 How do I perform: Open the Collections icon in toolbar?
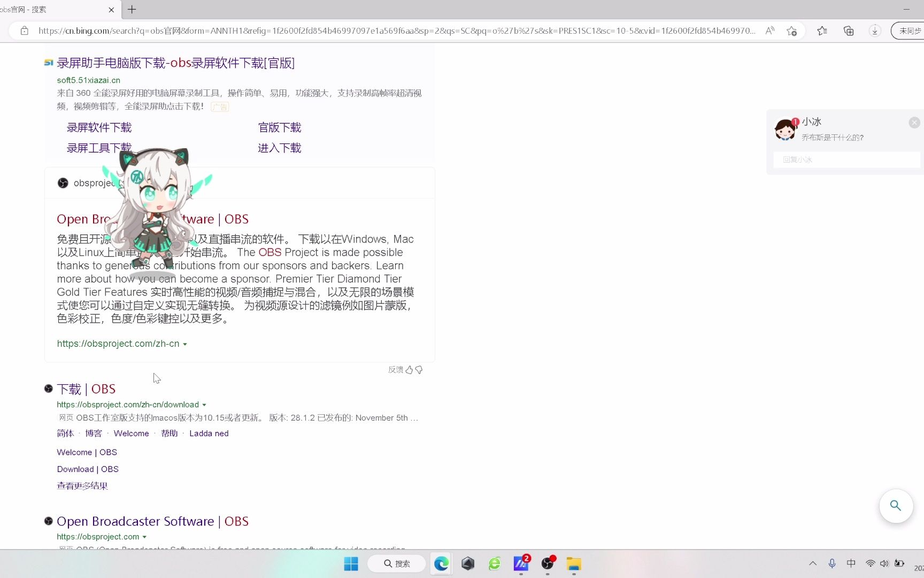tap(849, 31)
